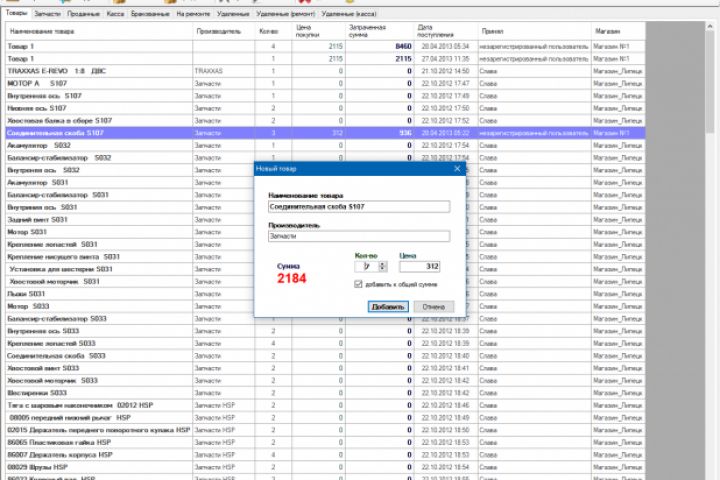
Task: Select the 08029 Шрузы HSP row
Action: [x=325, y=468]
